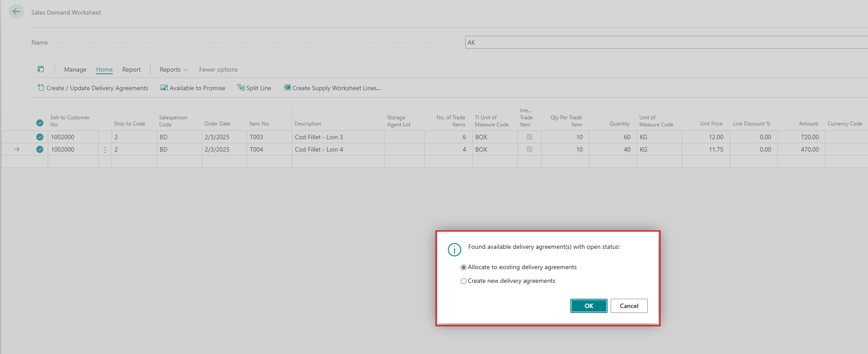Click the Split Line icon

point(241,88)
